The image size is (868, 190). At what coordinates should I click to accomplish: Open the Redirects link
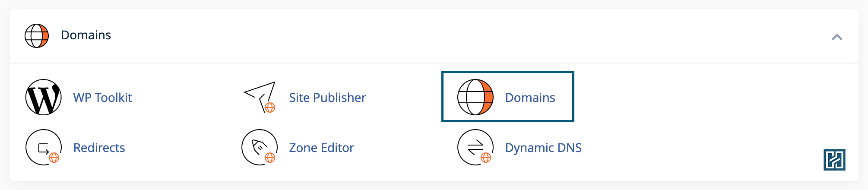[x=99, y=148]
